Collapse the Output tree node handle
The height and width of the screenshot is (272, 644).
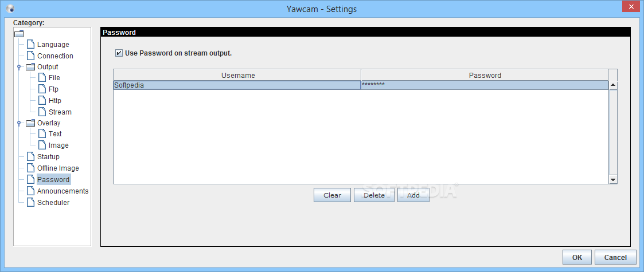tap(19, 67)
